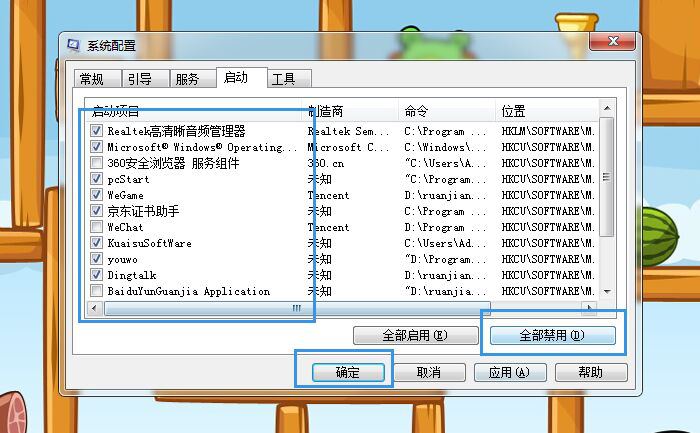Image resolution: width=700 pixels, height=433 pixels.
Task: Click the horizontal scrollbar right arrow
Action: (590, 308)
